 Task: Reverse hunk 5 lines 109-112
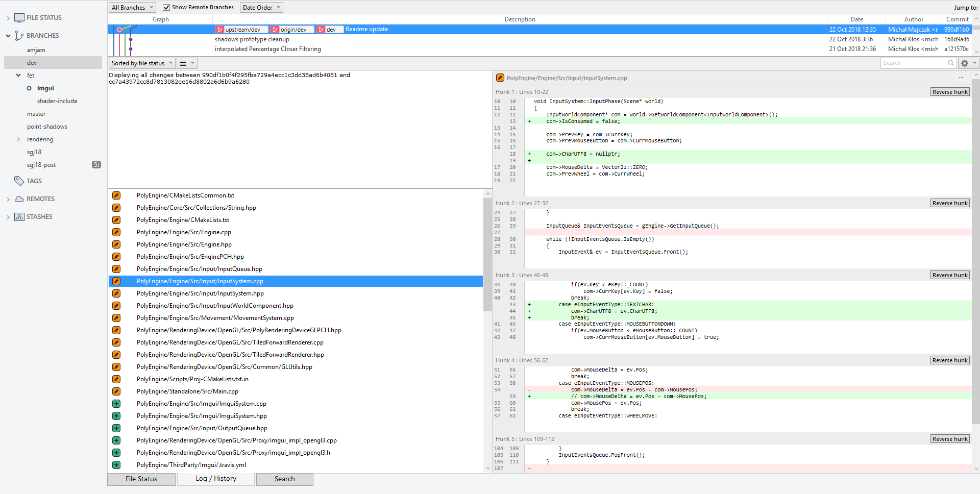pos(950,439)
